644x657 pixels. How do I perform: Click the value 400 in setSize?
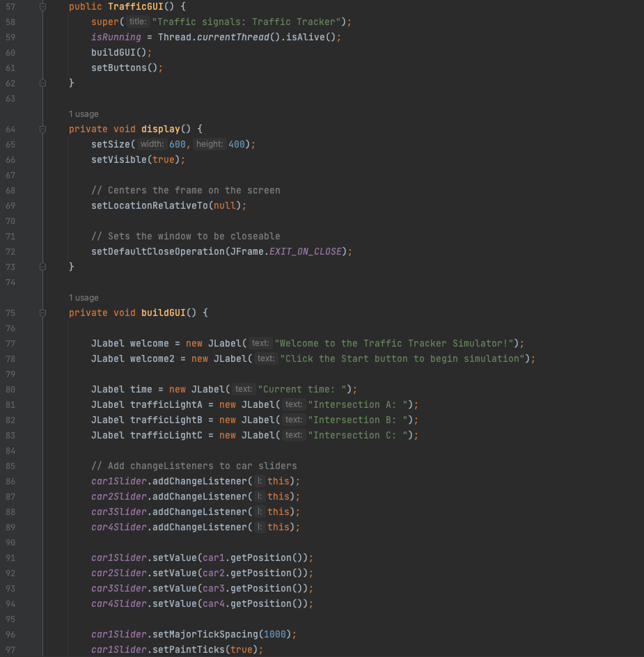(237, 145)
